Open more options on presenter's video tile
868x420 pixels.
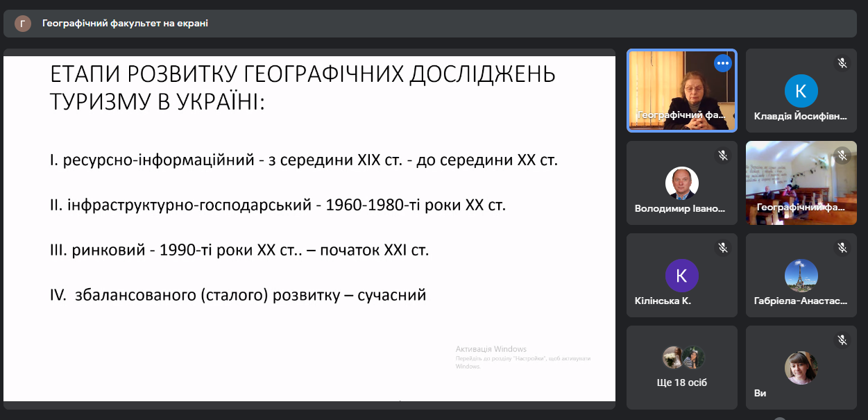[x=723, y=63]
